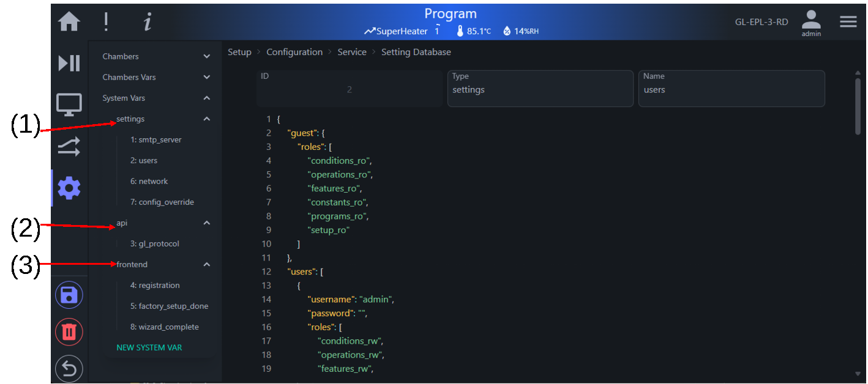Go to the Home screen icon
Image resolution: width=868 pixels, height=384 pixels.
[69, 22]
